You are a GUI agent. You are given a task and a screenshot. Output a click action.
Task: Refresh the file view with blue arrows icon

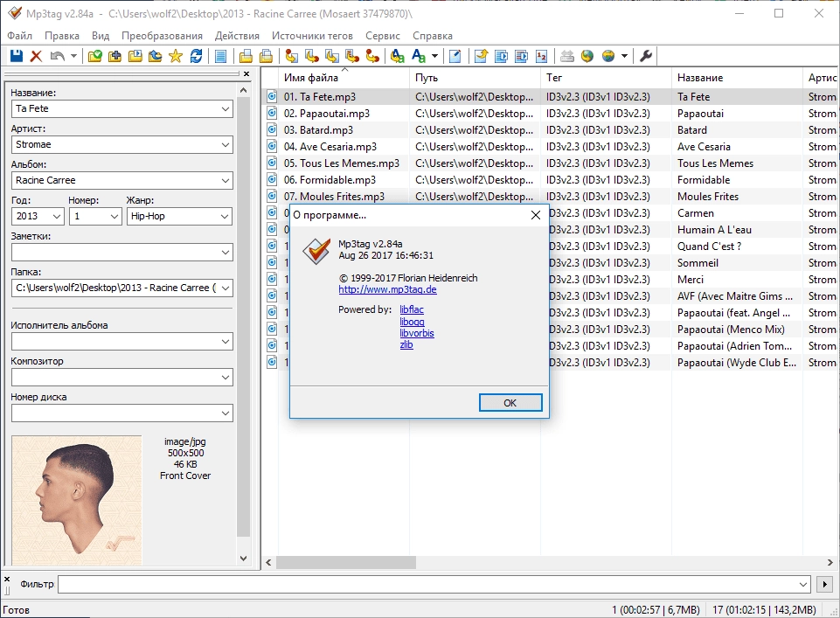click(x=196, y=56)
